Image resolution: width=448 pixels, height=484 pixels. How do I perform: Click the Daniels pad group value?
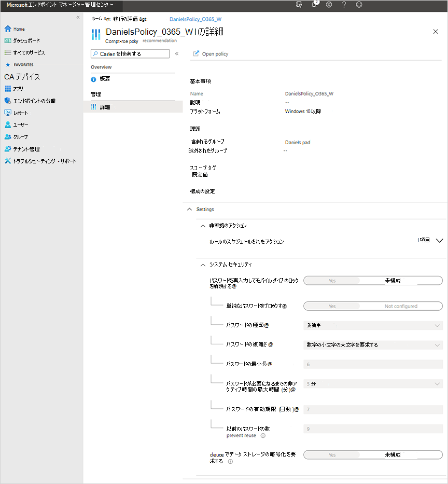[298, 143]
